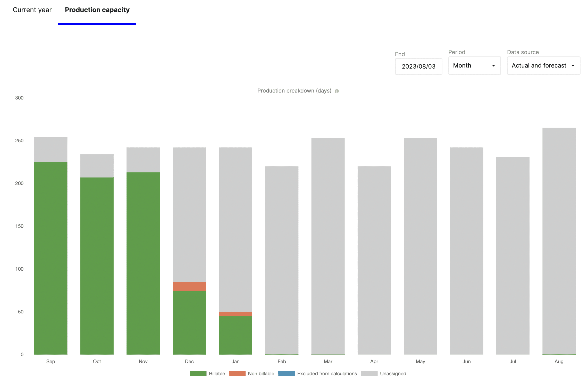Image resolution: width=588 pixels, height=383 pixels.
Task: Click the info icon beside Production breakdown title
Action: click(x=337, y=91)
